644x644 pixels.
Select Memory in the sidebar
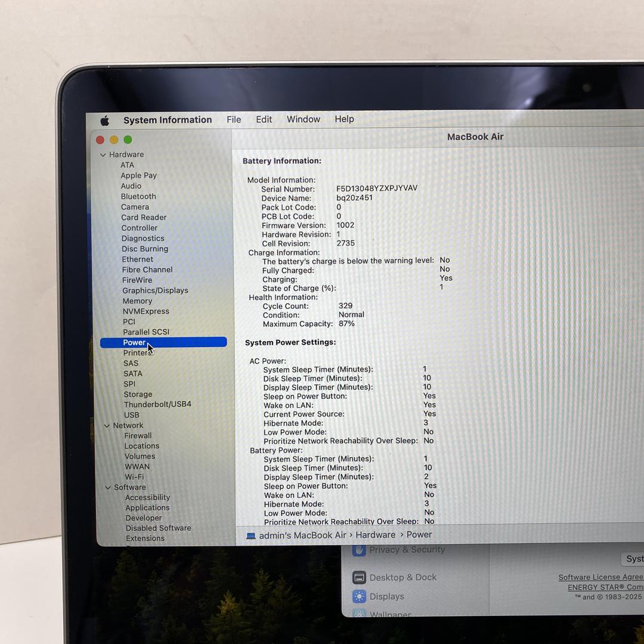click(x=137, y=301)
